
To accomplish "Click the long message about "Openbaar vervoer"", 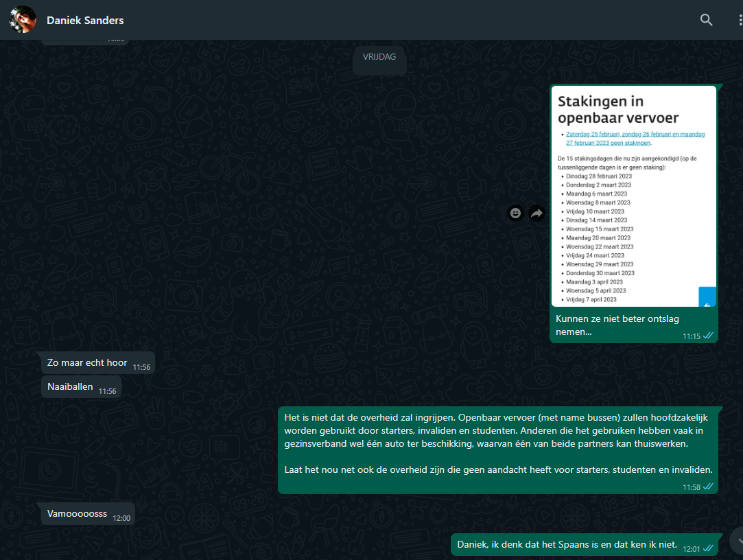I will click(x=497, y=443).
